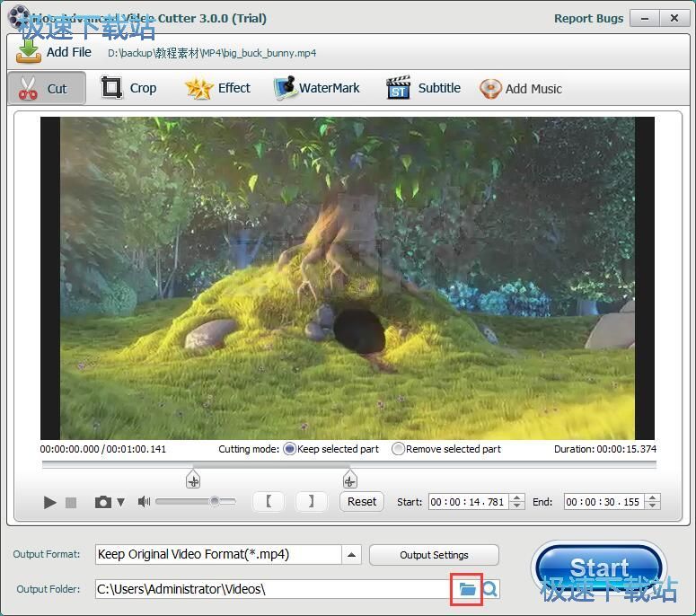Adjust the volume slider
Viewport: 696px width, 616px height.
pyautogui.click(x=196, y=501)
